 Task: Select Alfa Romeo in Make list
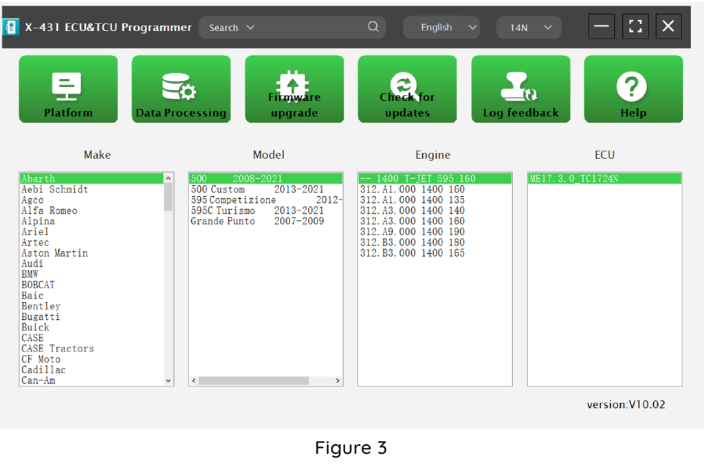click(x=49, y=211)
